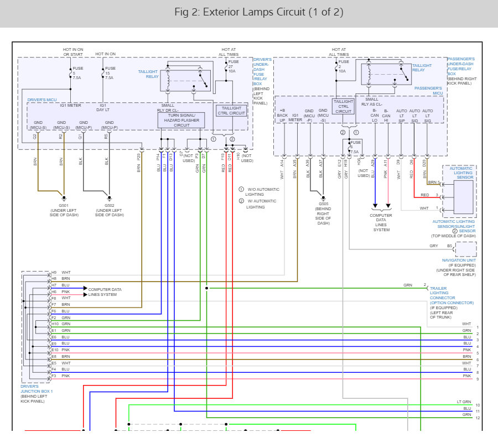
Task: Click the "W/O AUTOMATIC LIGHTING" legend entry
Action: pos(259,192)
